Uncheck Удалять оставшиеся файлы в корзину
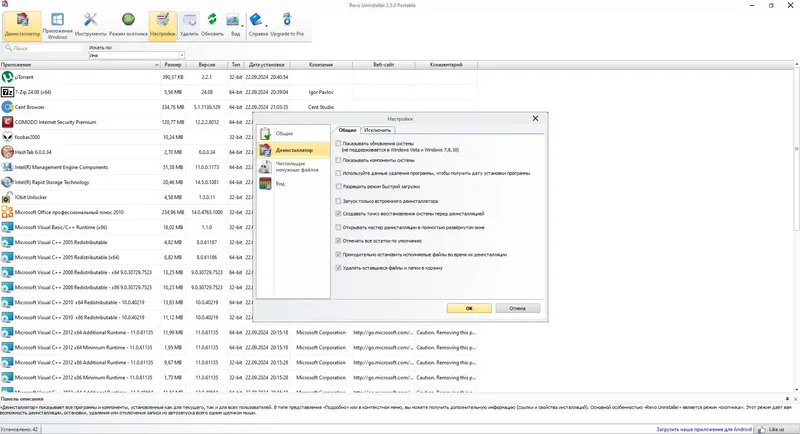 (338, 268)
